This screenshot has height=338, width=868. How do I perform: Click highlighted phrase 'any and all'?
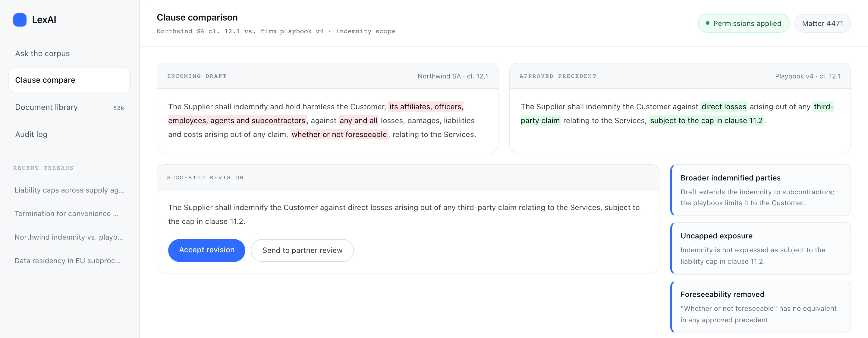[358, 120]
